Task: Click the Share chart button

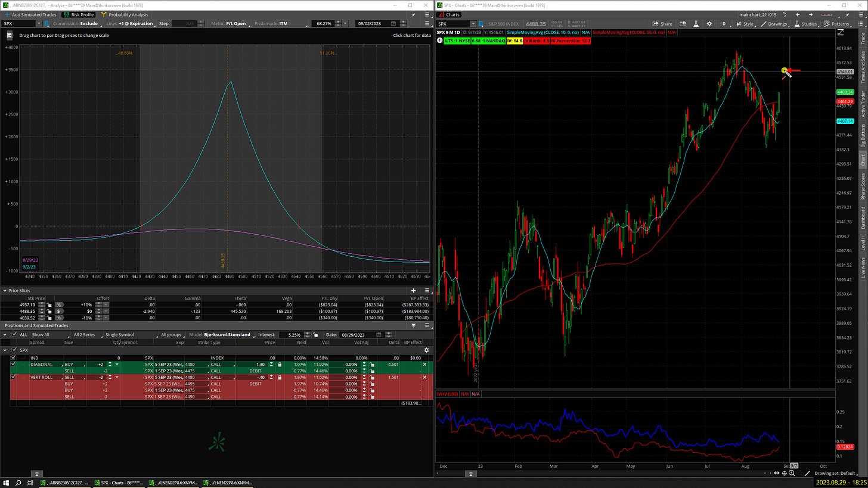Action: 662,24
